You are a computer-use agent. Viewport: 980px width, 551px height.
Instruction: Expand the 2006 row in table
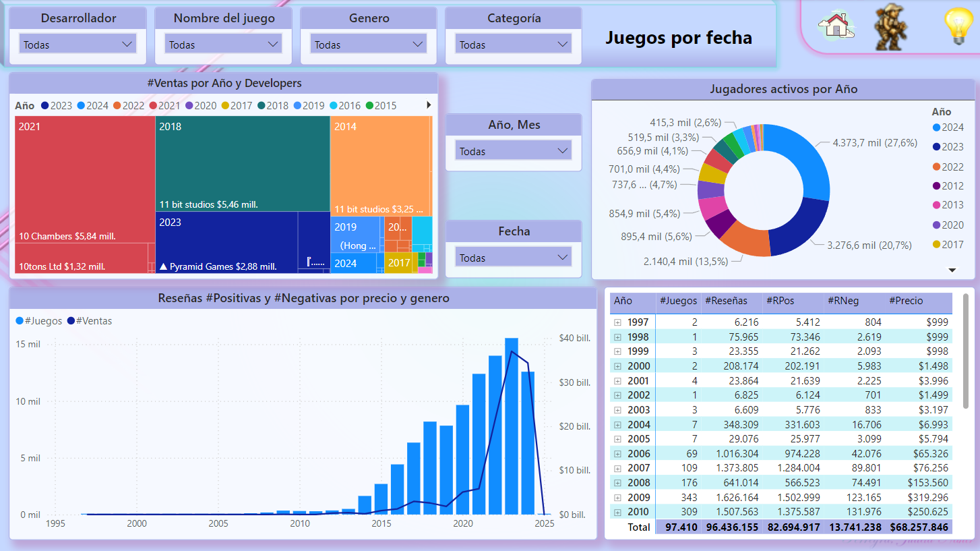[x=617, y=454]
